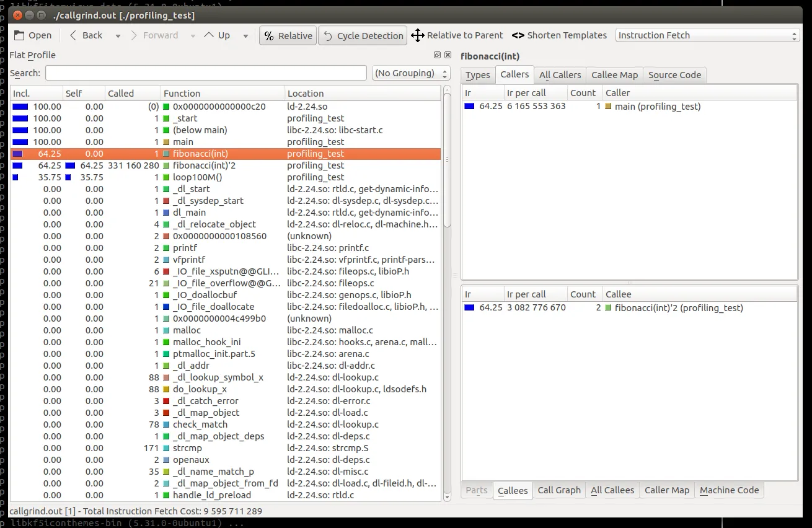
Task: Float the Flat Profile dock panel
Action: 437,55
